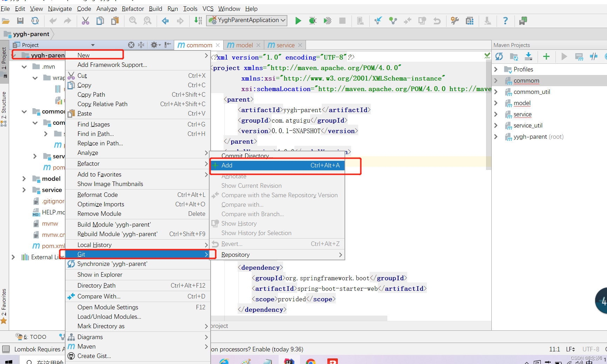This screenshot has width=607, height=364.
Task: Click VCS Commit icon
Action: click(393, 21)
